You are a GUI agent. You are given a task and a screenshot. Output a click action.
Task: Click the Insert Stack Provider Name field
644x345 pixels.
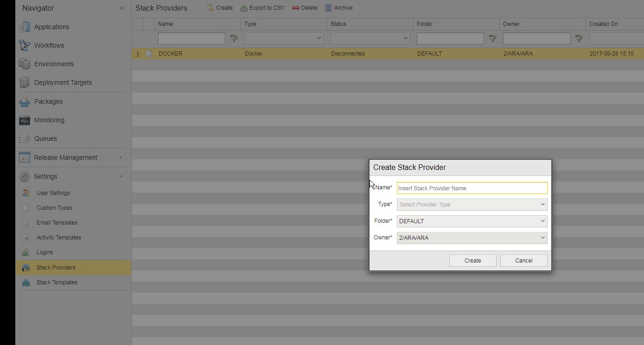472,188
